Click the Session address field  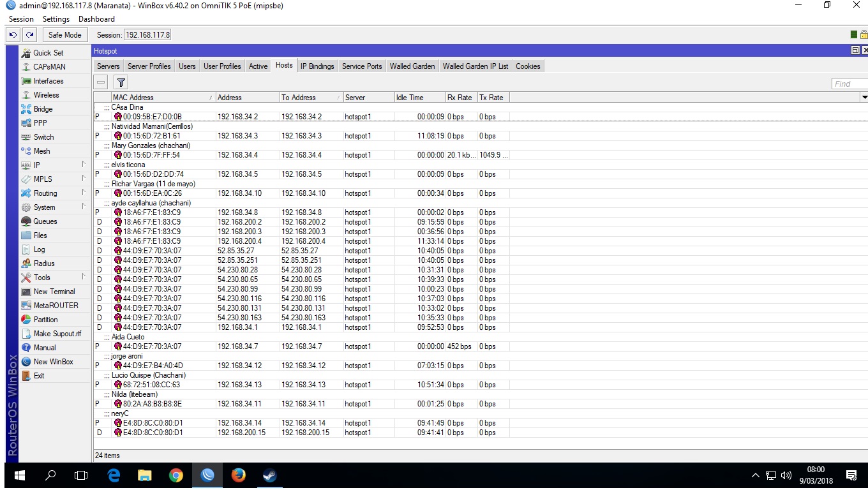tap(147, 35)
